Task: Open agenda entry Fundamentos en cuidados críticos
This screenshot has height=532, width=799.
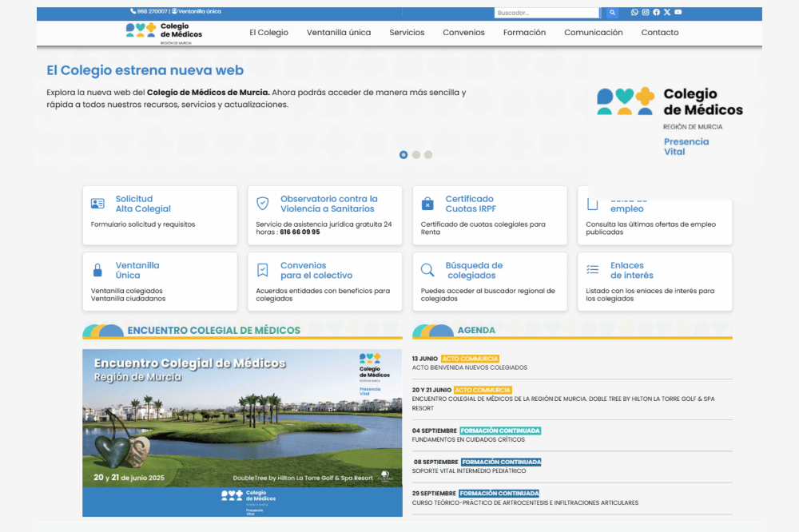Action: 468,439
